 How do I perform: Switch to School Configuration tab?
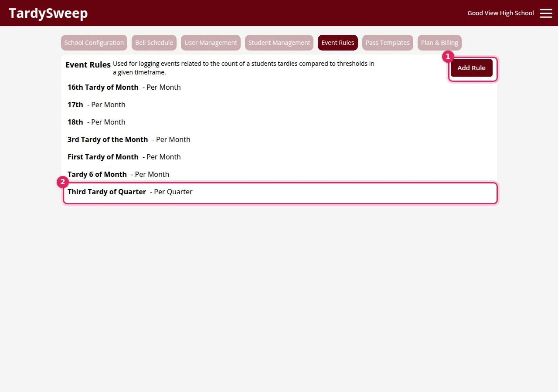[94, 43]
